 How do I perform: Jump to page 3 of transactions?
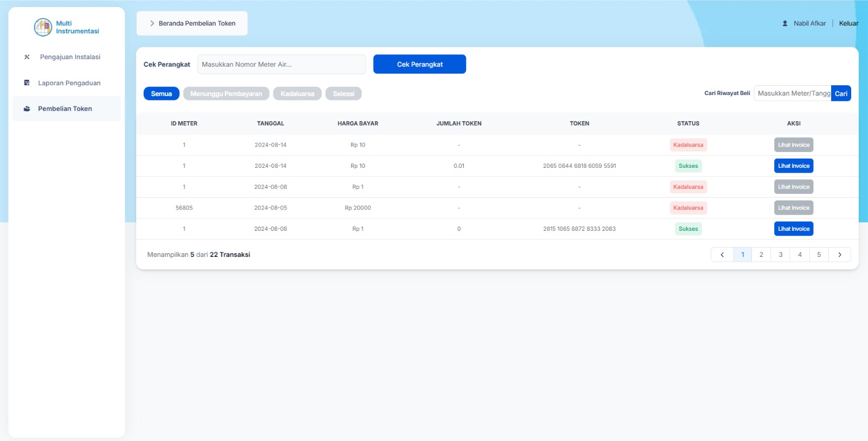click(x=781, y=255)
